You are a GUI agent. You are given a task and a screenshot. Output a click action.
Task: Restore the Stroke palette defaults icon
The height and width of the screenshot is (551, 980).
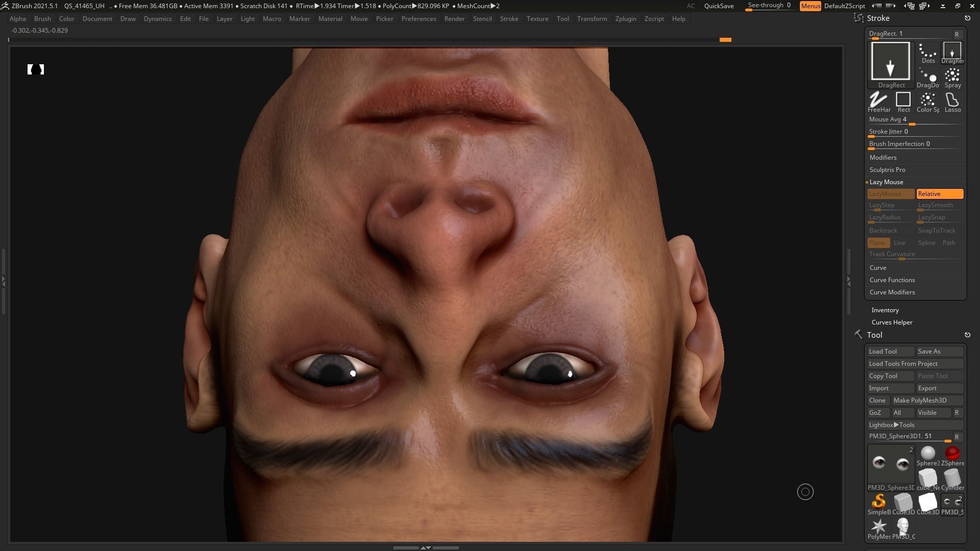(x=967, y=18)
